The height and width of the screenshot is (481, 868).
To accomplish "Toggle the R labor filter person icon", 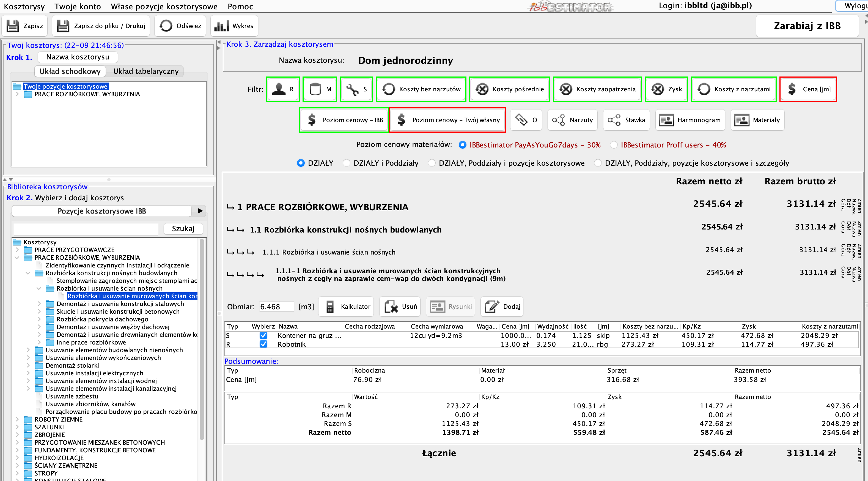I will point(279,89).
